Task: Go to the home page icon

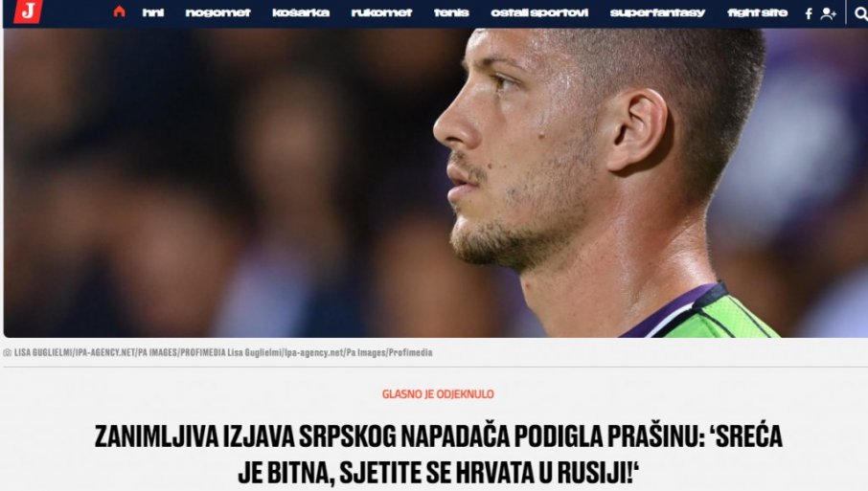Action: (x=119, y=11)
